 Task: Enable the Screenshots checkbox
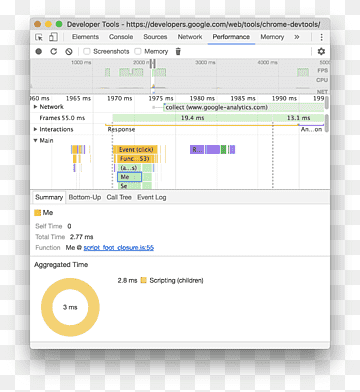click(87, 51)
